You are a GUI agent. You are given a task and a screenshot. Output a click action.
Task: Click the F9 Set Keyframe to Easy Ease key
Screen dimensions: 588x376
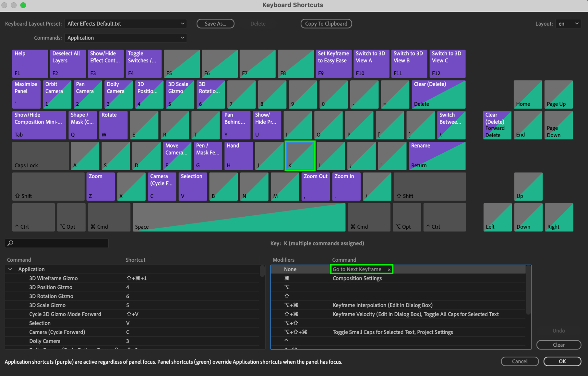[333, 63]
